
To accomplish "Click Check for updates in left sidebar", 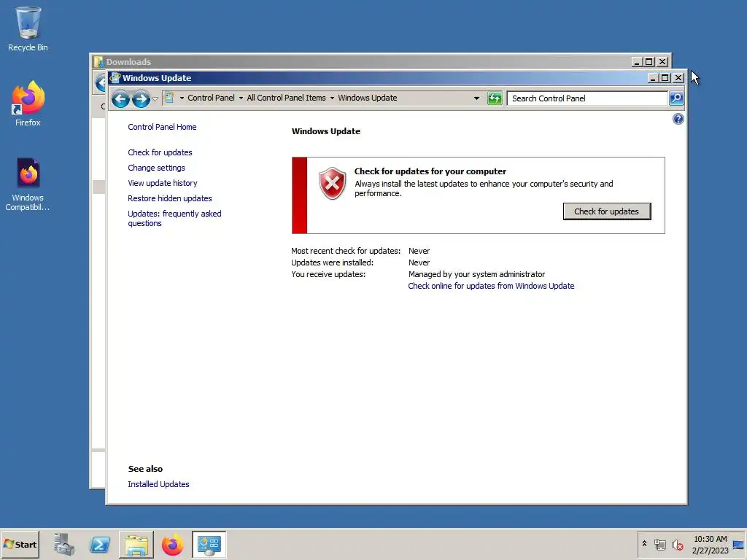I will point(160,152).
